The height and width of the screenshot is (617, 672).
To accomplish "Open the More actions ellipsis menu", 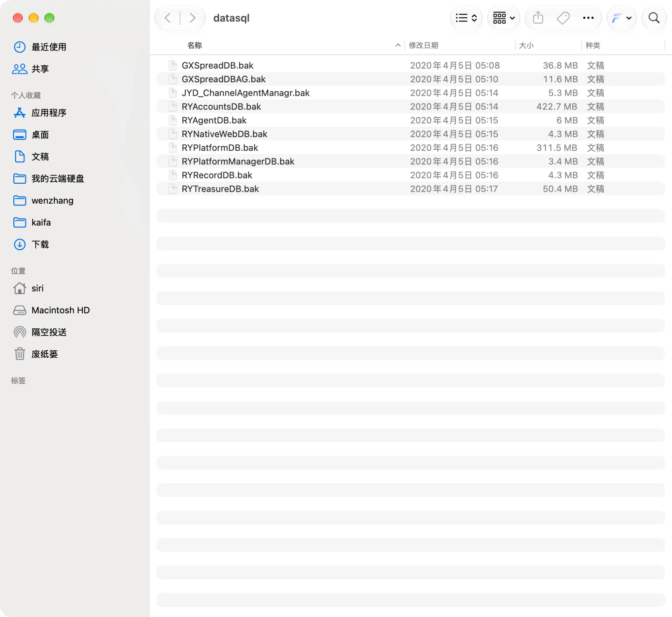I will pos(588,18).
